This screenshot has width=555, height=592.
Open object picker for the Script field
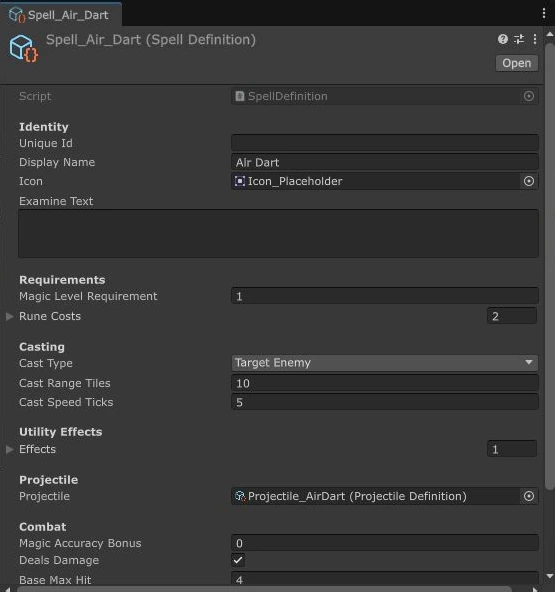click(529, 96)
